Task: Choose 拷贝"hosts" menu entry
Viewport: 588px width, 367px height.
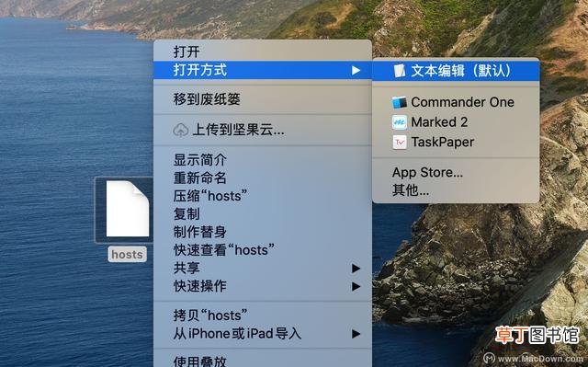Action: tap(263, 315)
